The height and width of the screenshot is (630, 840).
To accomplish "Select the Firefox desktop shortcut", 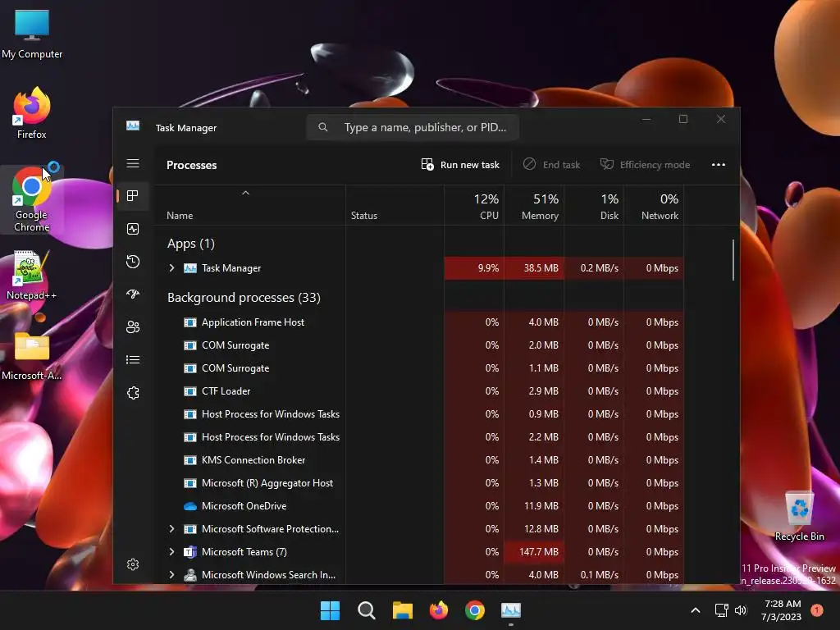I will coord(32,113).
